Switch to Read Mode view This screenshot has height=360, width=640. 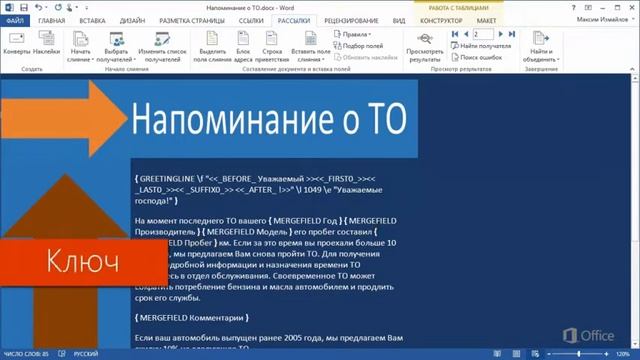[x=497, y=354]
